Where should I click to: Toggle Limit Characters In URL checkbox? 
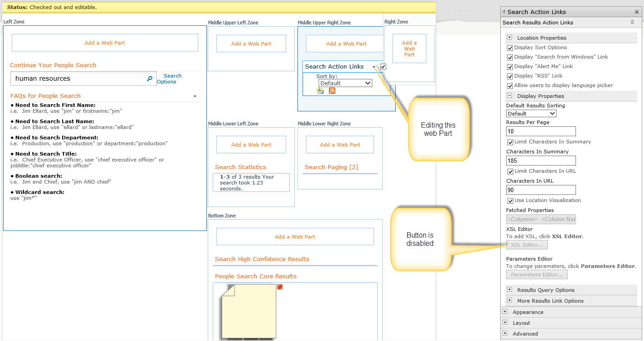[510, 171]
